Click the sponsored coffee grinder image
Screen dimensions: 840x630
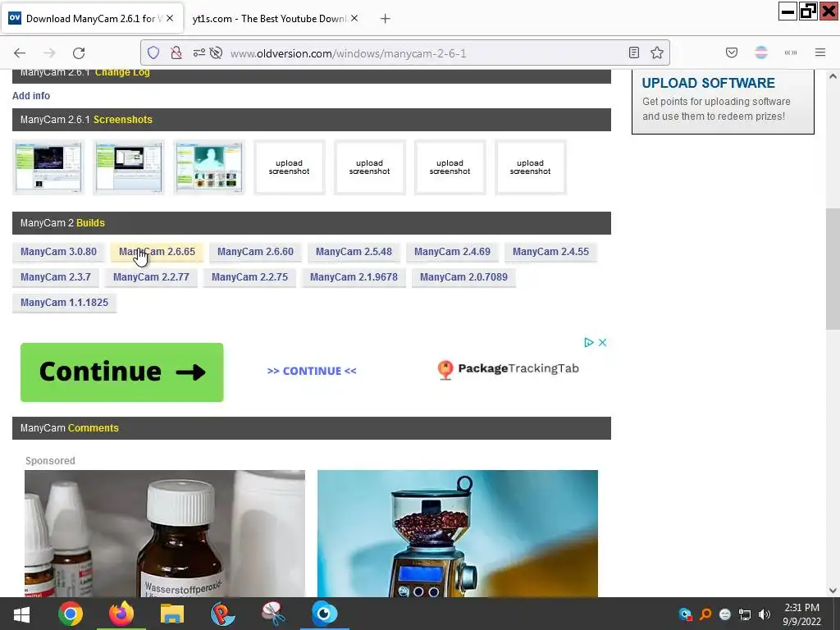click(x=458, y=533)
